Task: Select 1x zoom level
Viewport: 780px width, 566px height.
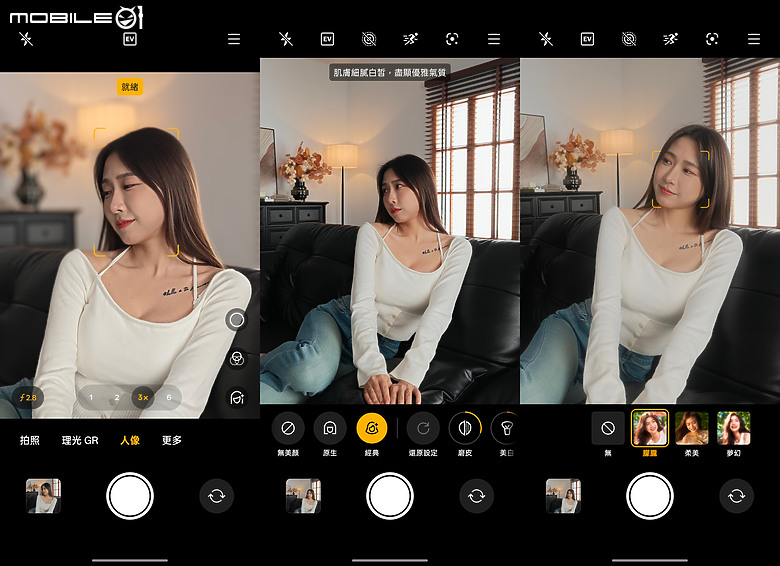Action: 91,397
